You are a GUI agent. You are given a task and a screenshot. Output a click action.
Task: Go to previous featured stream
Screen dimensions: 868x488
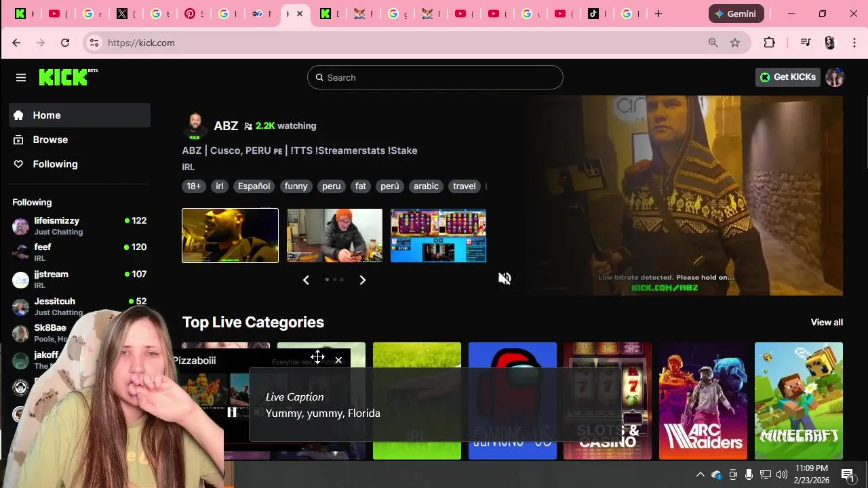tap(306, 280)
